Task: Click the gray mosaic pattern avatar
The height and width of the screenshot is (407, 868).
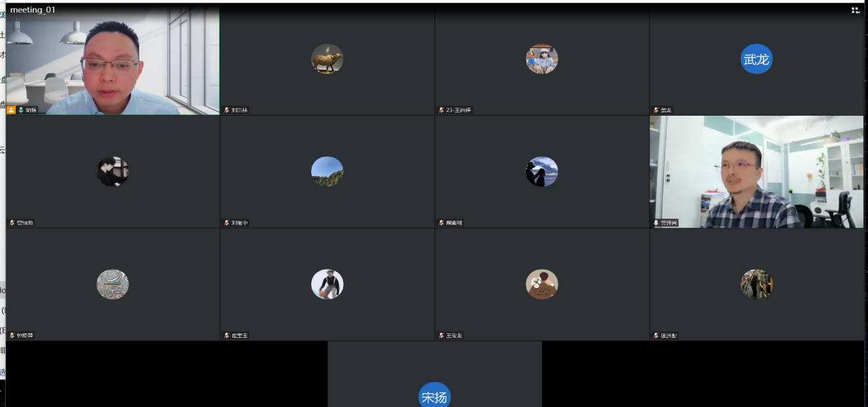Action: [x=113, y=284]
